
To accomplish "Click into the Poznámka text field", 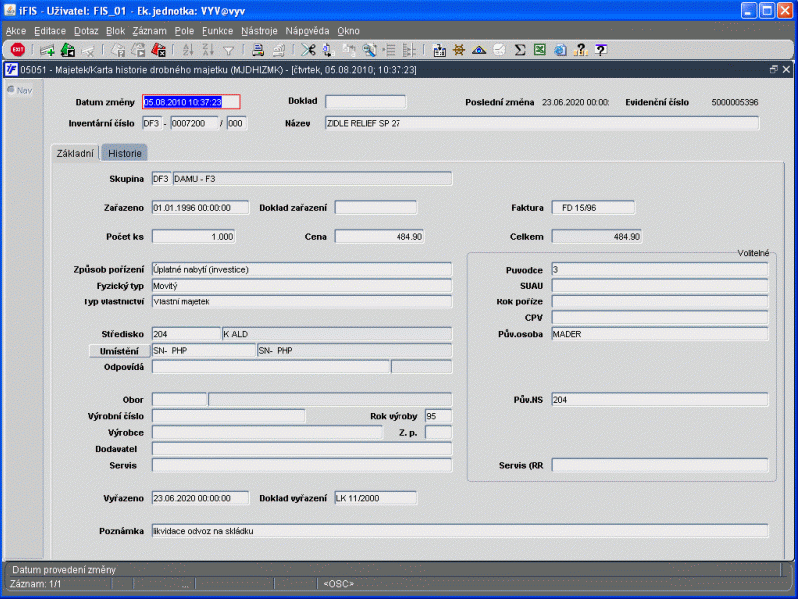I will (x=459, y=531).
